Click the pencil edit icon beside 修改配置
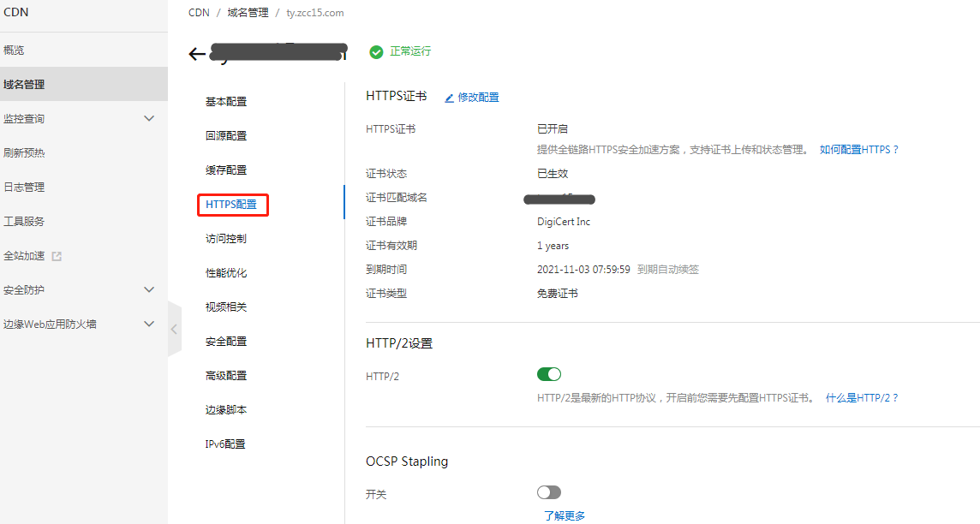Image resolution: width=980 pixels, height=524 pixels. [449, 98]
